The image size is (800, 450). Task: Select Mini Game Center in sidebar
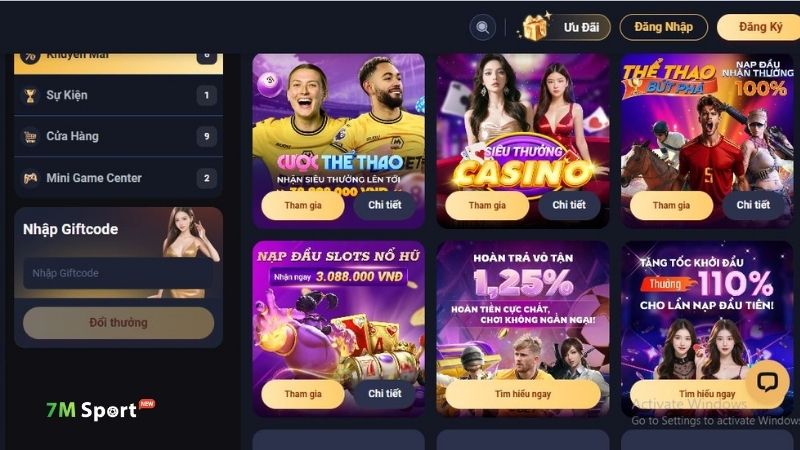point(118,178)
